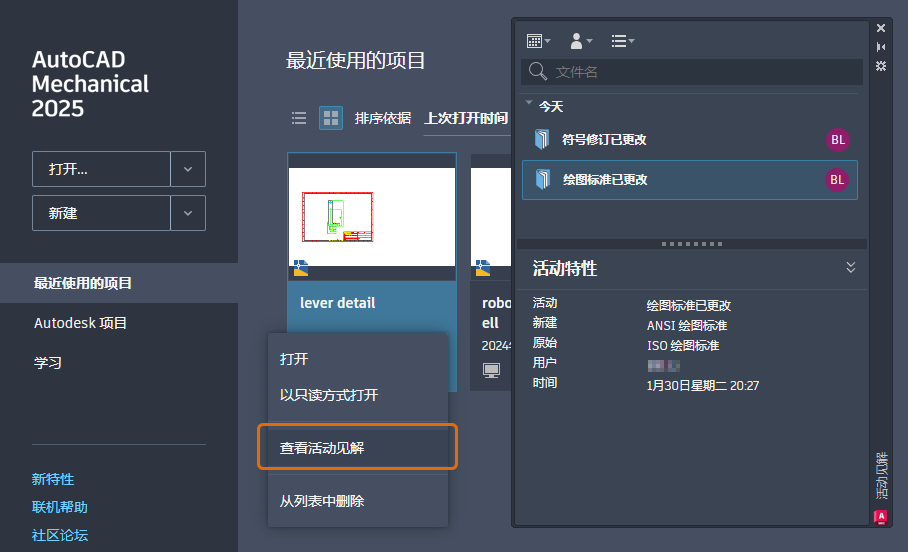The image size is (908, 552).
Task: Open the activity type list filter dropdown
Action: coord(623,41)
